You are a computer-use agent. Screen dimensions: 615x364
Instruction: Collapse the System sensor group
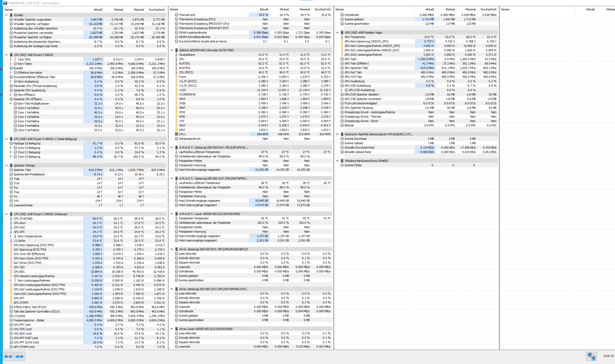pos(7,15)
